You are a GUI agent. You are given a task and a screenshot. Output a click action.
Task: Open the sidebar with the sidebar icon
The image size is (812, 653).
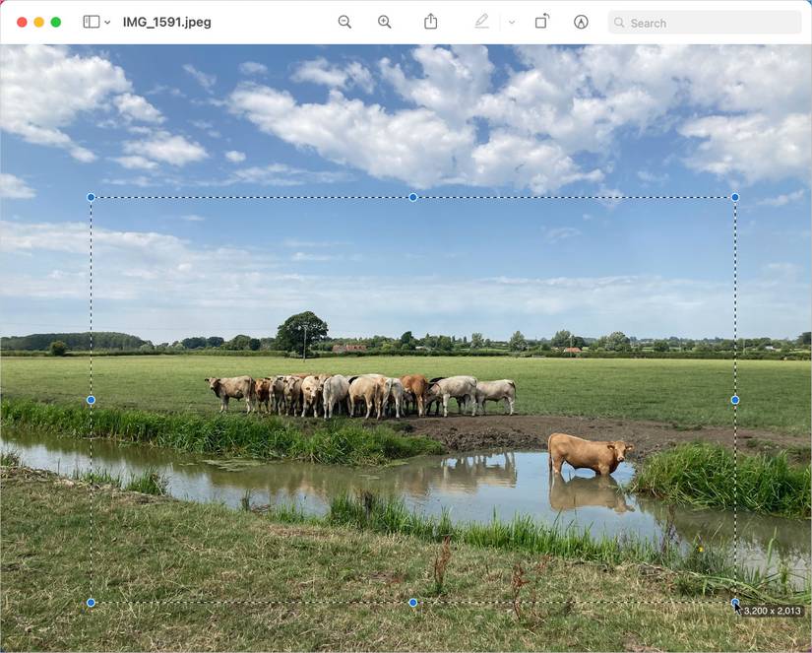[x=90, y=22]
